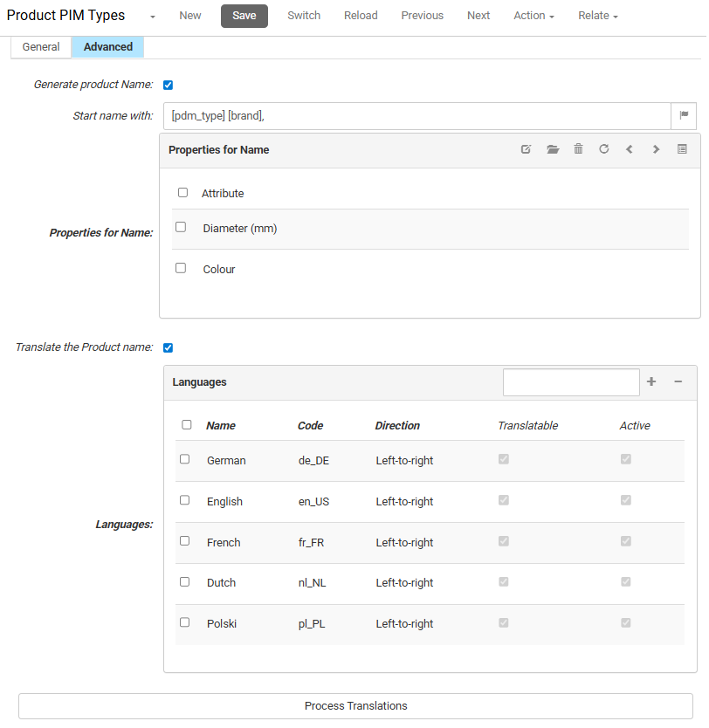Select the Colour property checkbox
709x728 pixels.
(x=181, y=267)
